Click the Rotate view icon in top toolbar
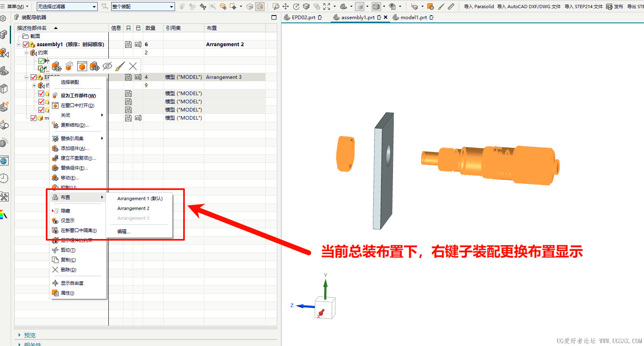644x346 pixels. pos(296,7)
